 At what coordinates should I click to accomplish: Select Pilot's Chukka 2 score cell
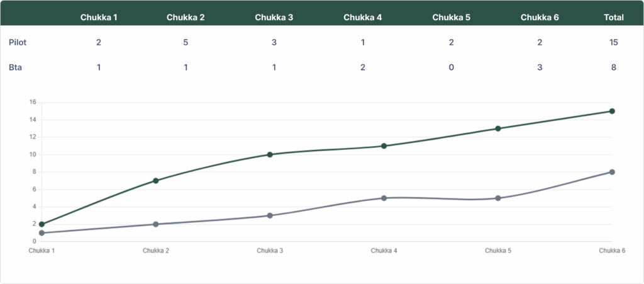(186, 43)
